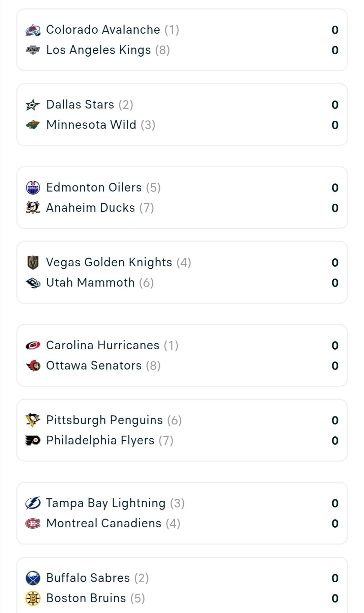Click the Minnesota Wild logo
The width and height of the screenshot is (364, 613).
(x=33, y=125)
